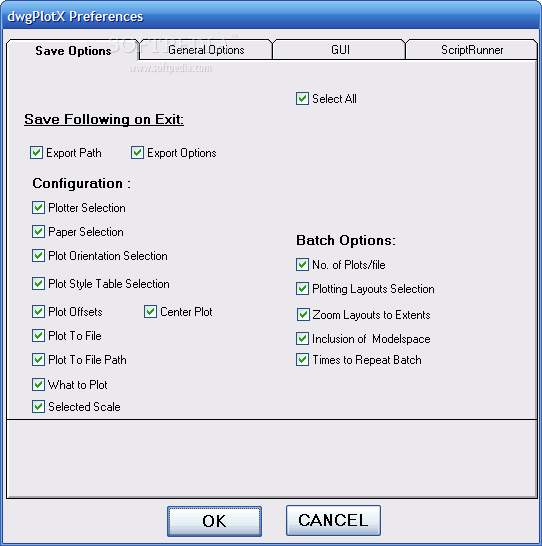Uncheck Center Plot option
This screenshot has height=546, width=542.
(150, 311)
